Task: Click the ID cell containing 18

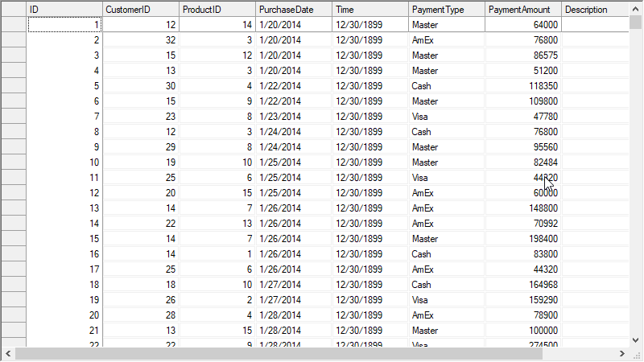Action: (x=64, y=285)
